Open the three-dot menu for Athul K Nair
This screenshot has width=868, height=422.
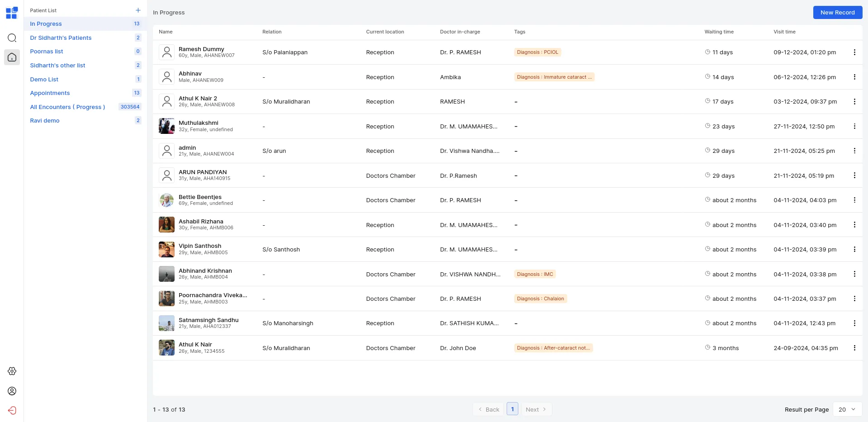855,348
